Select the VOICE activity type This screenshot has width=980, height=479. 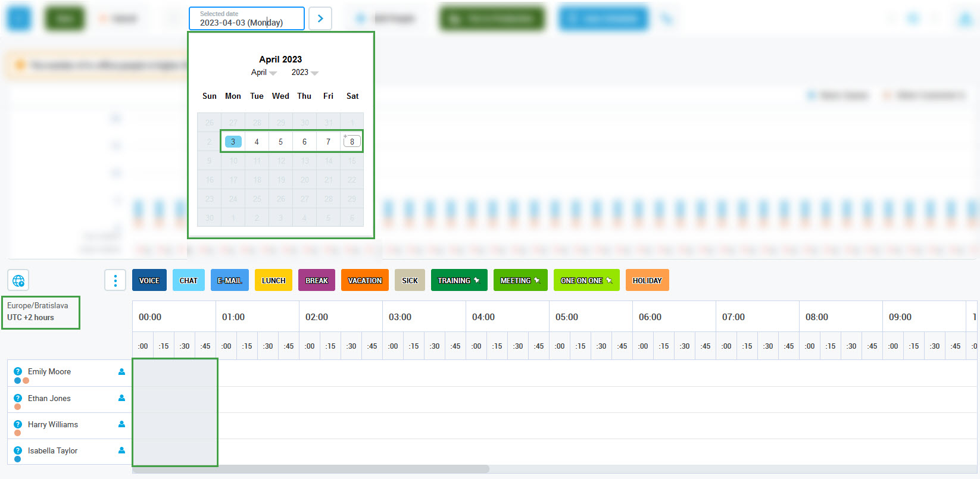coord(149,280)
